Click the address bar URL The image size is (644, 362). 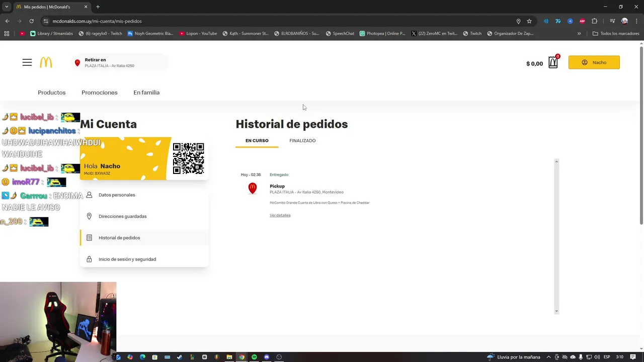click(x=97, y=21)
